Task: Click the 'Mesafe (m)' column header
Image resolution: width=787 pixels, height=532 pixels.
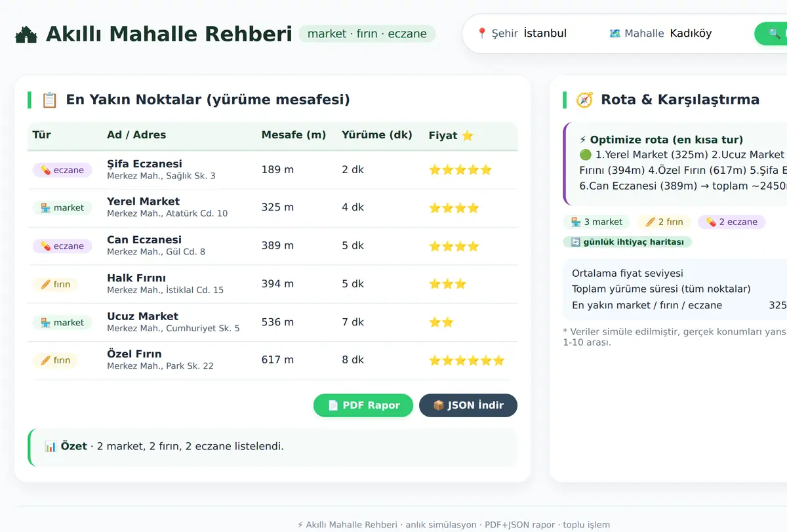Action: click(294, 135)
